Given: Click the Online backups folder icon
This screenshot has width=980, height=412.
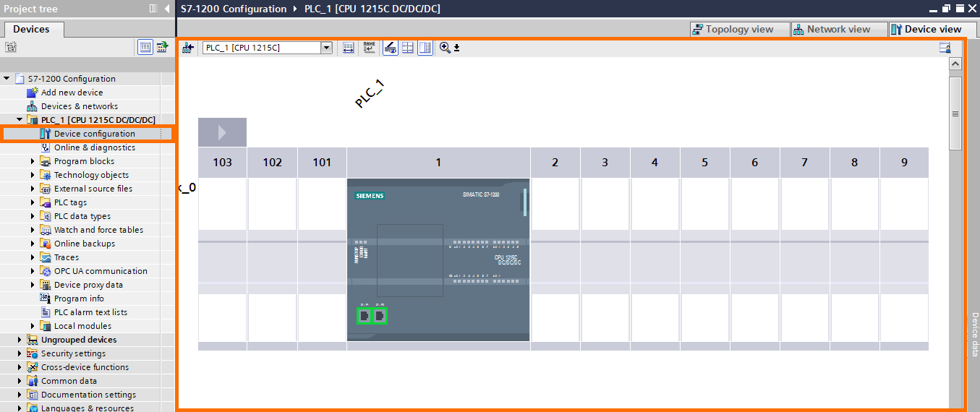Looking at the screenshot, I should pos(46,244).
